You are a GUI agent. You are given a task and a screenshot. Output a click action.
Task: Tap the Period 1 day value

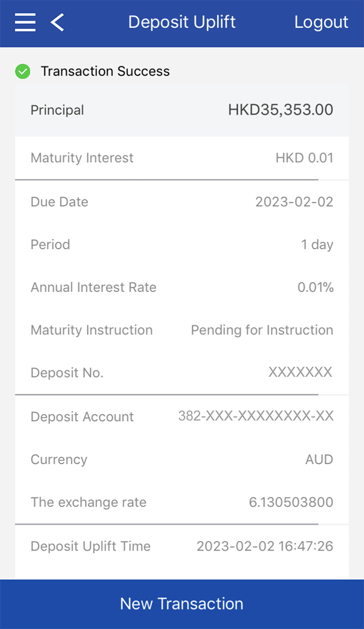pyautogui.click(x=317, y=245)
